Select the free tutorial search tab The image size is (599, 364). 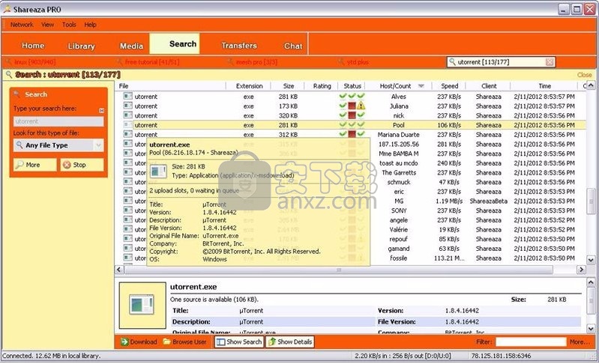[x=148, y=62]
